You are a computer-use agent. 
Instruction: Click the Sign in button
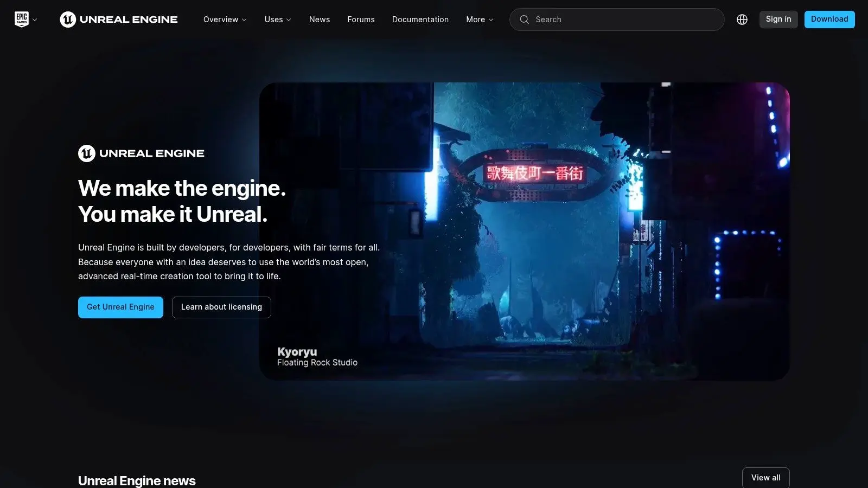(x=778, y=20)
